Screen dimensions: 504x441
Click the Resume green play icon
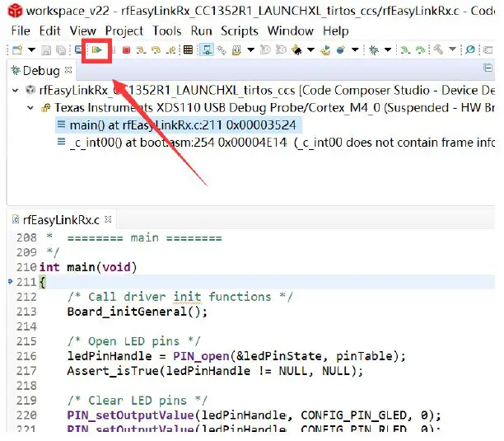coord(96,49)
